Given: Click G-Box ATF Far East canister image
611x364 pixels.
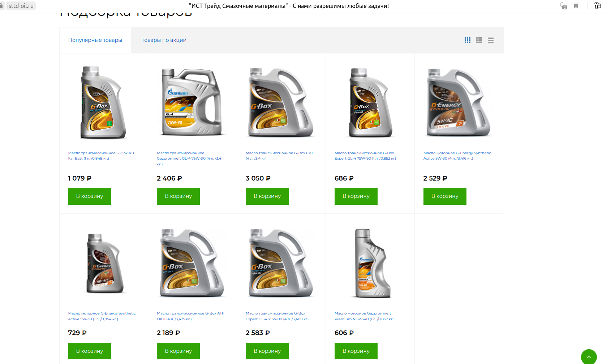Looking at the screenshot, I should pyautogui.click(x=103, y=102).
